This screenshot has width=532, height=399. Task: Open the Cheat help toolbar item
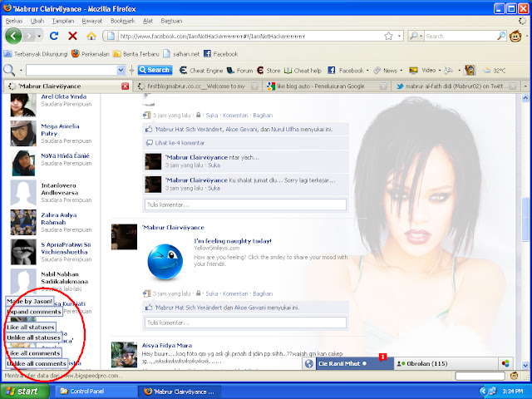[303, 70]
